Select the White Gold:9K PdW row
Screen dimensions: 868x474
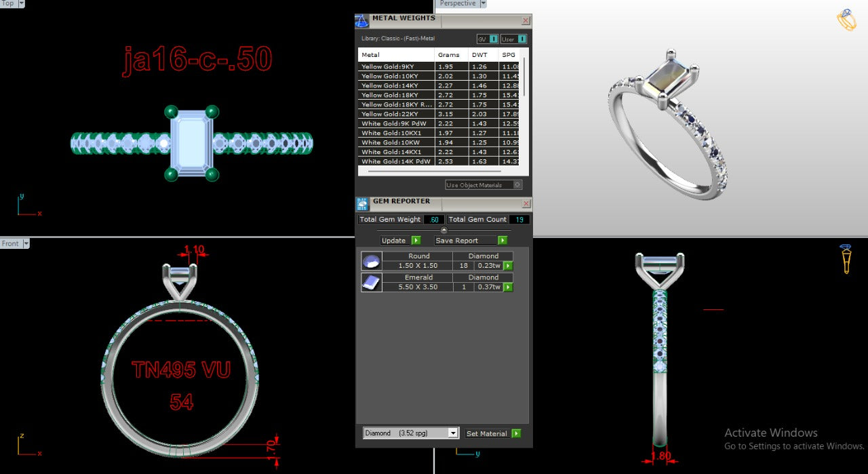(x=439, y=123)
